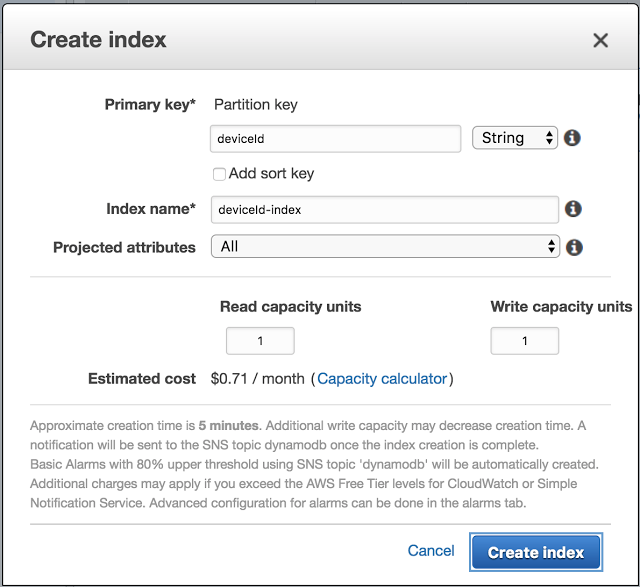
Task: Click the Add sort key label
Action: click(271, 174)
